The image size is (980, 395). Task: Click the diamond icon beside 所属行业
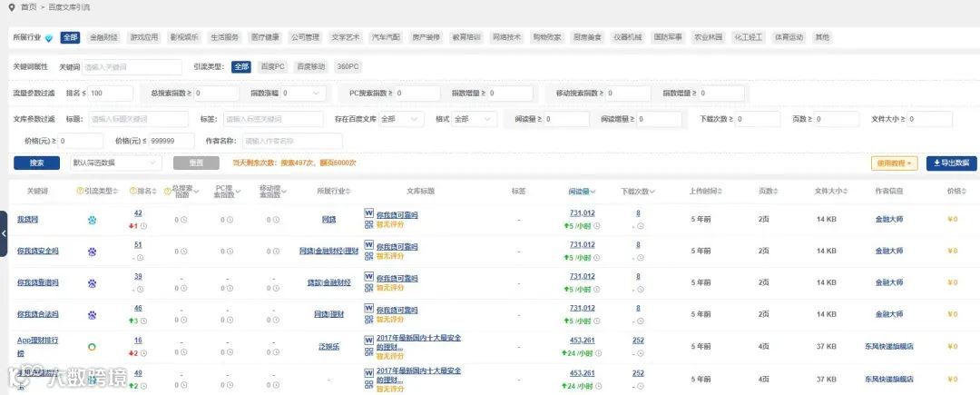pyautogui.click(x=49, y=38)
